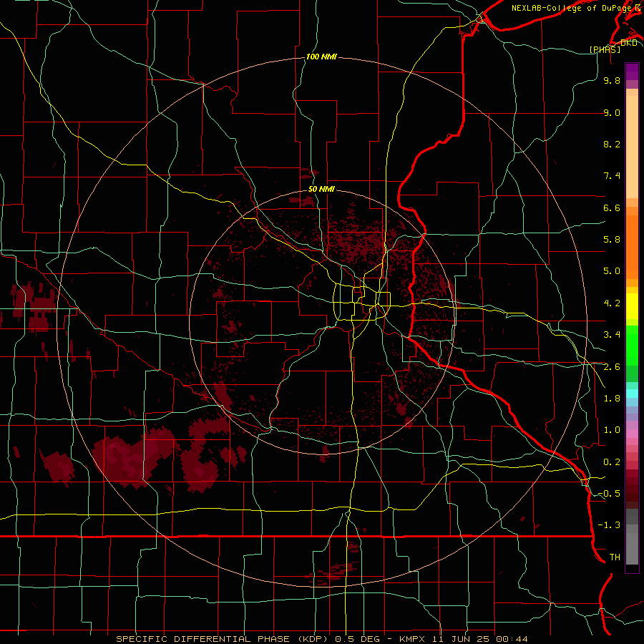Click the -0.5 scale value label
The image size is (644, 644).
(609, 494)
